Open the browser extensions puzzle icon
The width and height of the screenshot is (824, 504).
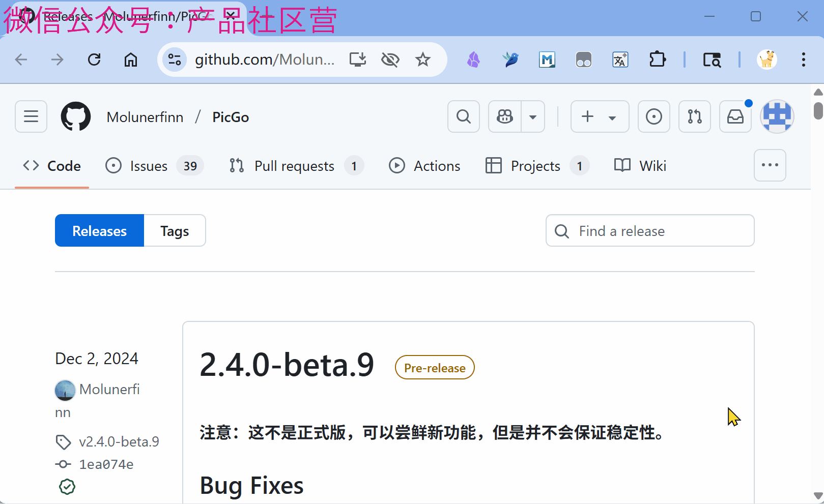[x=657, y=60]
